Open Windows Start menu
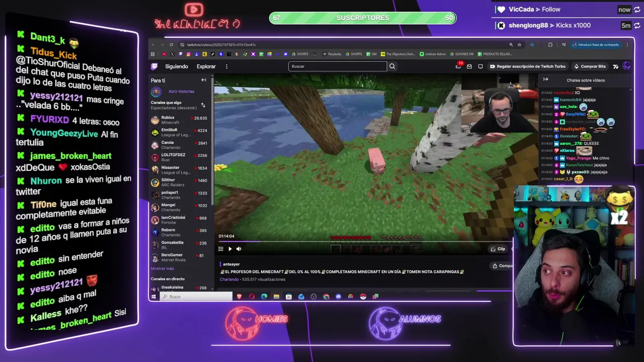The width and height of the screenshot is (644, 362). (x=153, y=297)
